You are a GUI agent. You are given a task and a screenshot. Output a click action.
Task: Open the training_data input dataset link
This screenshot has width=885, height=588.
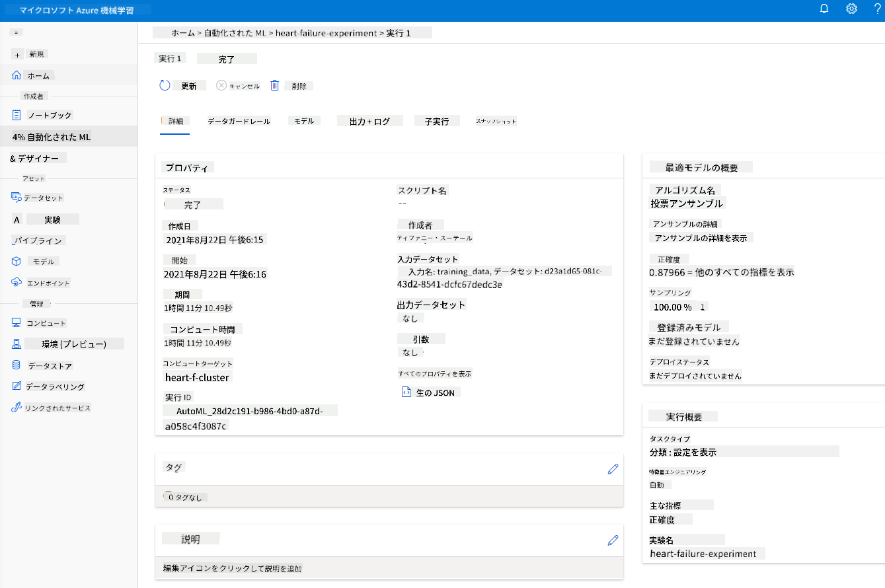coord(505,278)
